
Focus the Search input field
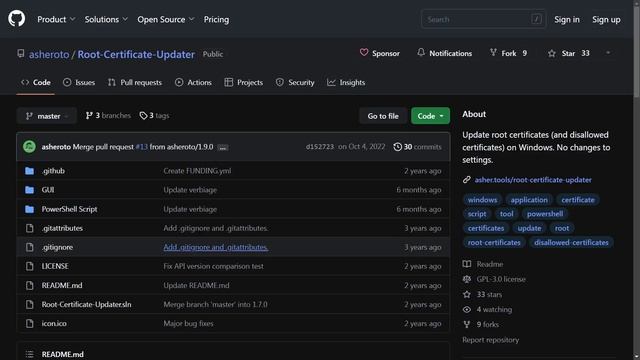coord(483,19)
